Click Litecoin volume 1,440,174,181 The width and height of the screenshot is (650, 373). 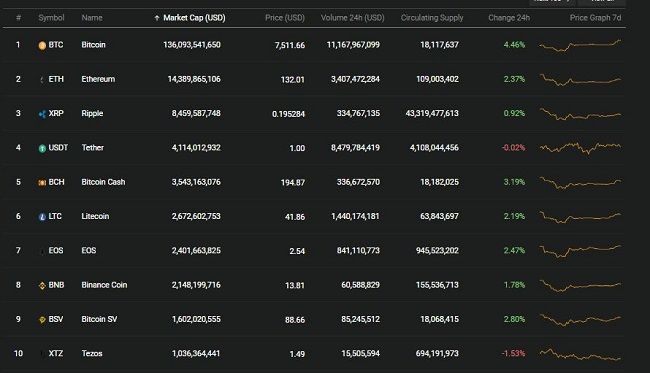pos(355,216)
